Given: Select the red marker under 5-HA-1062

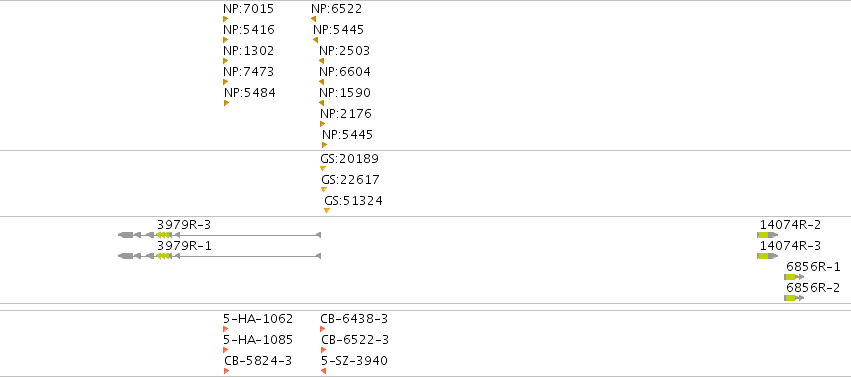Looking at the screenshot, I should click(226, 329).
